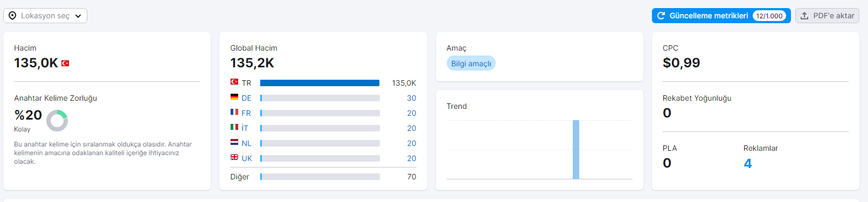Click the upload arrow icon on the PDF export button
The width and height of the screenshot is (868, 202).
[x=804, y=16]
